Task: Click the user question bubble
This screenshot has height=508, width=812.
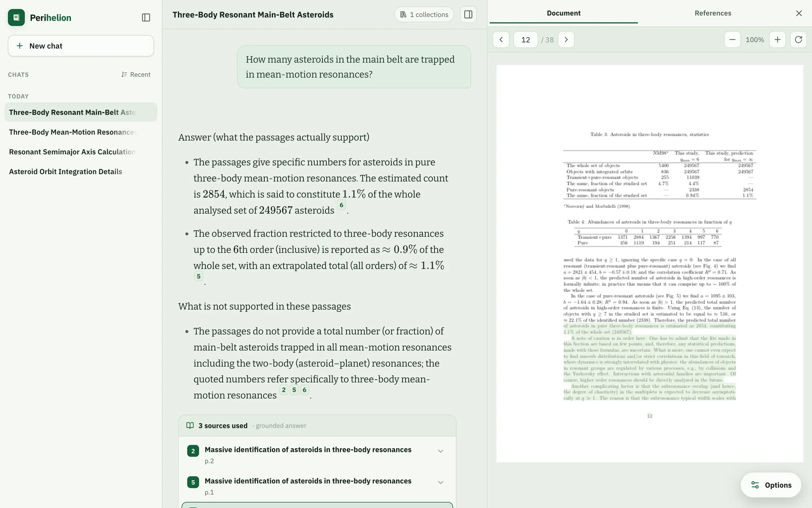Action: pos(354,67)
